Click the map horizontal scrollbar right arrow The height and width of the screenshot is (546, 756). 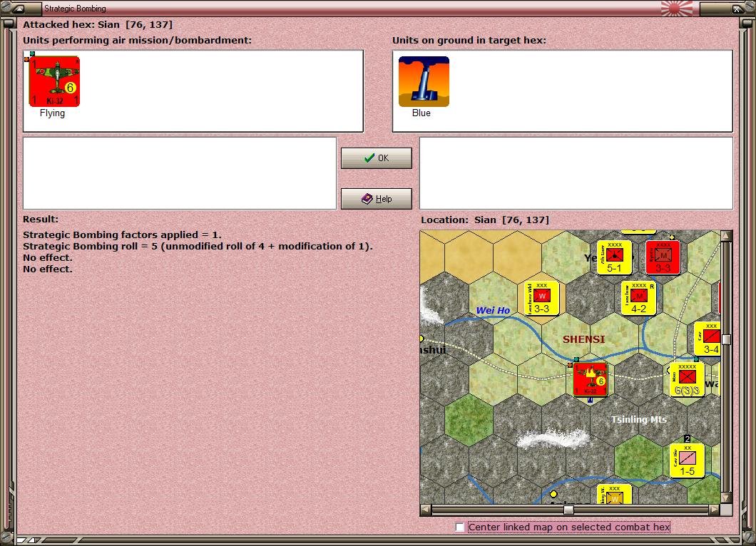(715, 510)
